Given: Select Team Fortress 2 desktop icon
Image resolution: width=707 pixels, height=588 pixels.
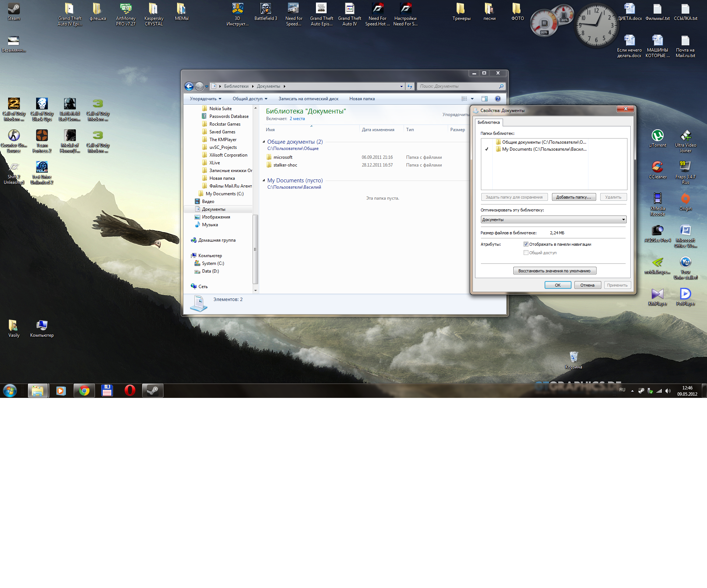Looking at the screenshot, I should click(42, 141).
